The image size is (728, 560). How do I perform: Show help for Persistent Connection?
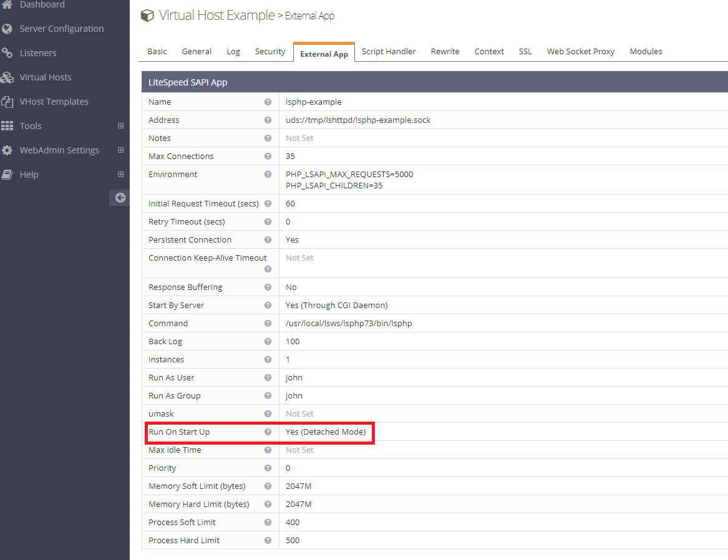268,240
